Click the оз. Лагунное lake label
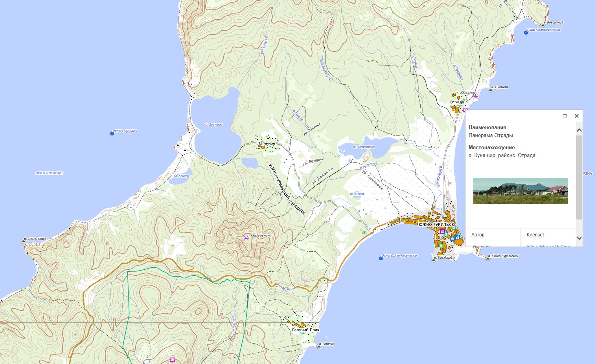This screenshot has height=364, width=596. (x=213, y=124)
